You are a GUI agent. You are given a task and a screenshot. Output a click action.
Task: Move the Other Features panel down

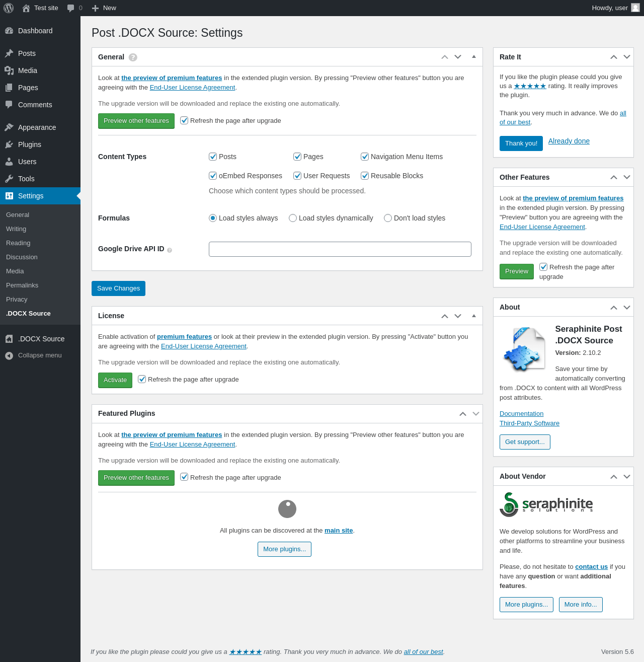click(627, 177)
